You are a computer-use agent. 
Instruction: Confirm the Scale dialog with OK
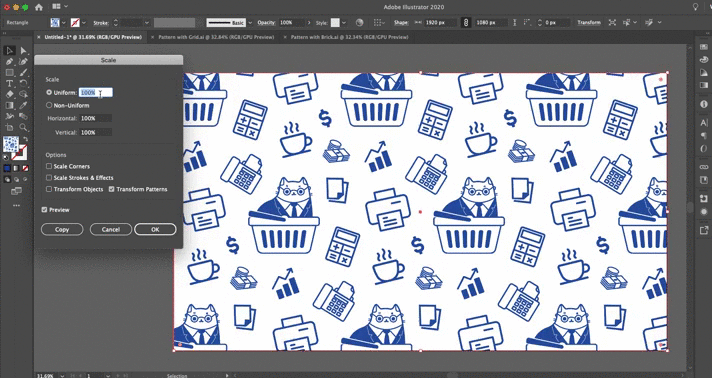(155, 229)
